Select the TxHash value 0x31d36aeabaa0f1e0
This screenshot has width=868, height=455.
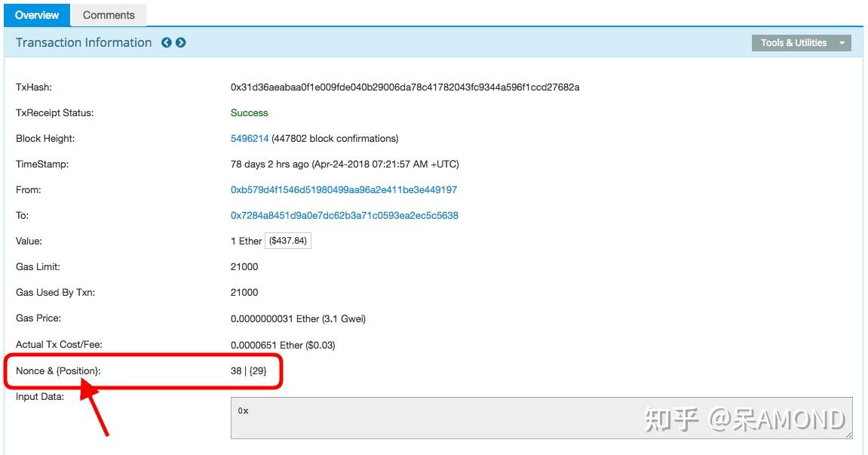pyautogui.click(x=405, y=87)
